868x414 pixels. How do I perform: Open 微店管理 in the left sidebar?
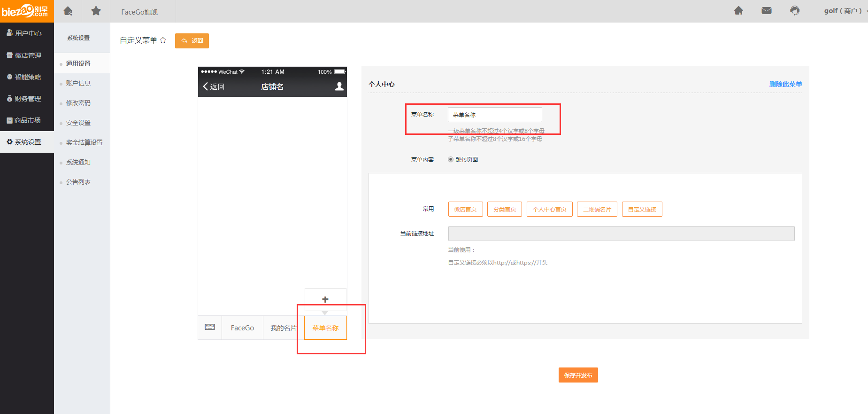coord(27,55)
